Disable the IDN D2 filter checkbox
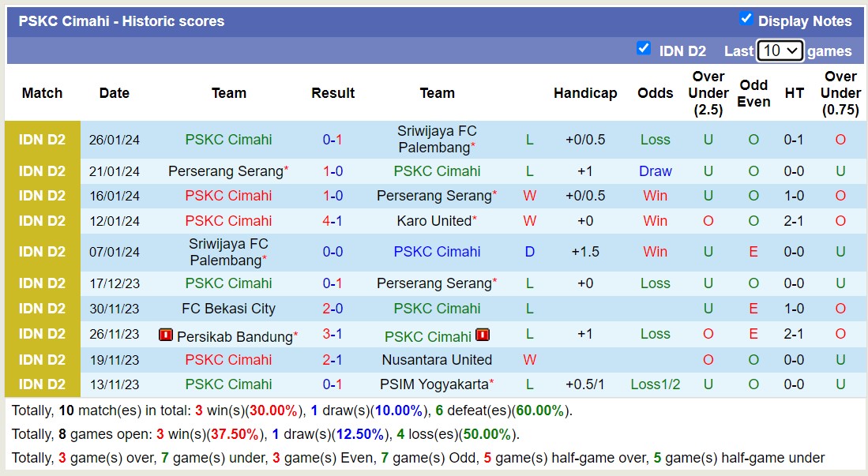868x476 pixels. click(644, 49)
